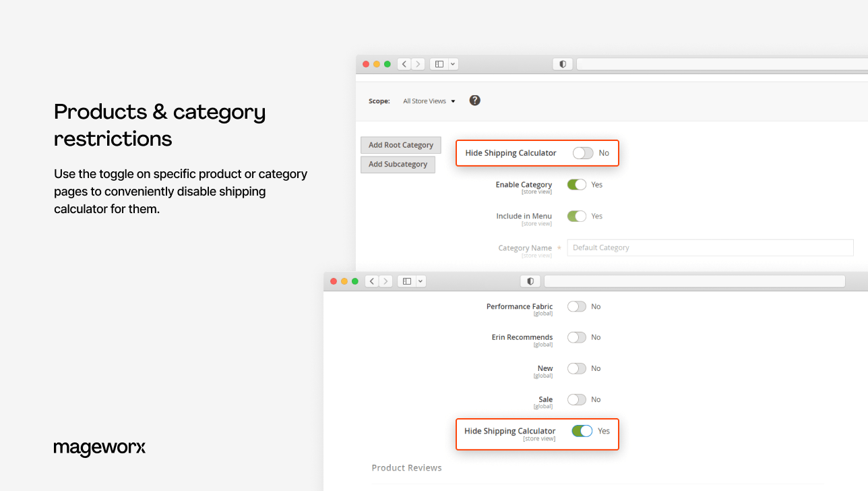
Task: Click the back arrow in the top browser window
Action: tap(404, 63)
